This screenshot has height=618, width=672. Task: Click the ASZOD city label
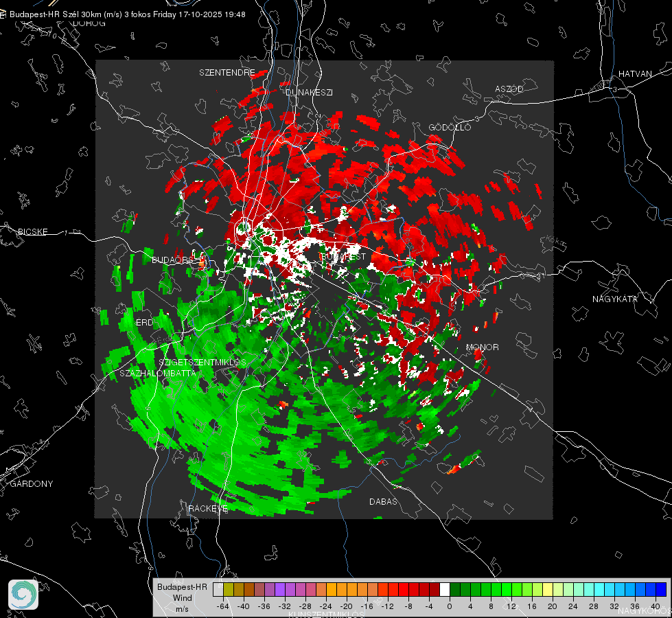[x=509, y=89]
